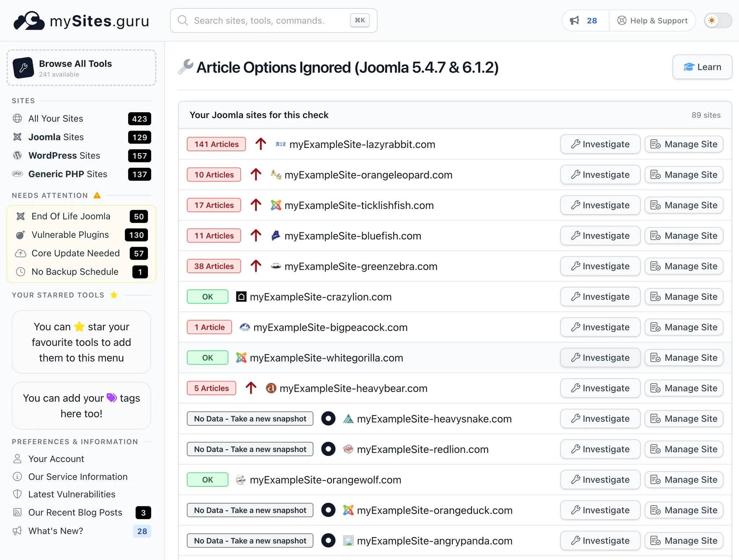Screen dimensions: 739x560
Task: Investigate myExampleSite-greenzebra.com
Action: [x=600, y=266]
